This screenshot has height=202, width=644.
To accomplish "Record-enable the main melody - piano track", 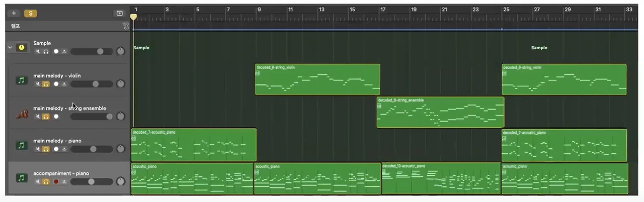I will (x=56, y=149).
